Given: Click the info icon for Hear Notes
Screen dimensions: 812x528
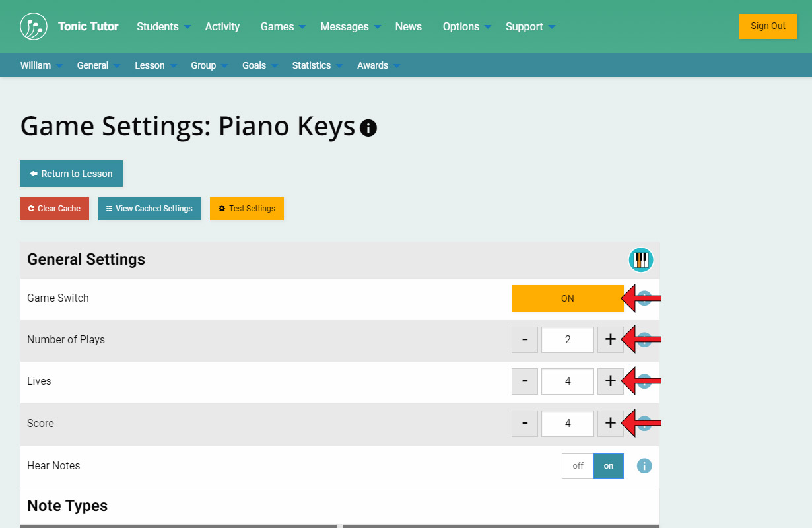Looking at the screenshot, I should (x=644, y=466).
